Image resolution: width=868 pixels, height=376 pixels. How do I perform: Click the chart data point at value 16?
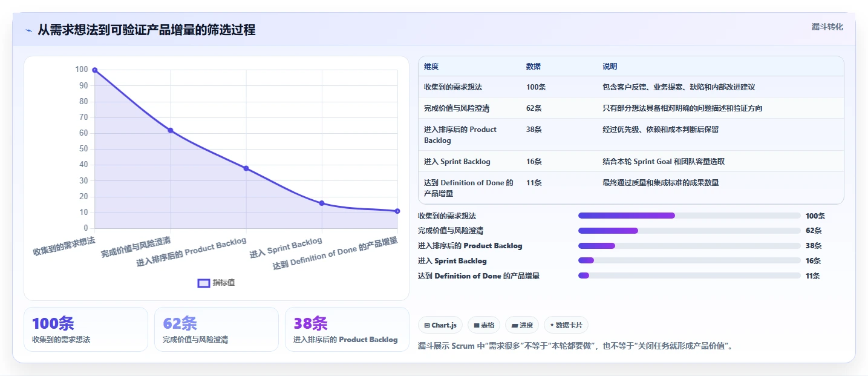pyautogui.click(x=322, y=203)
